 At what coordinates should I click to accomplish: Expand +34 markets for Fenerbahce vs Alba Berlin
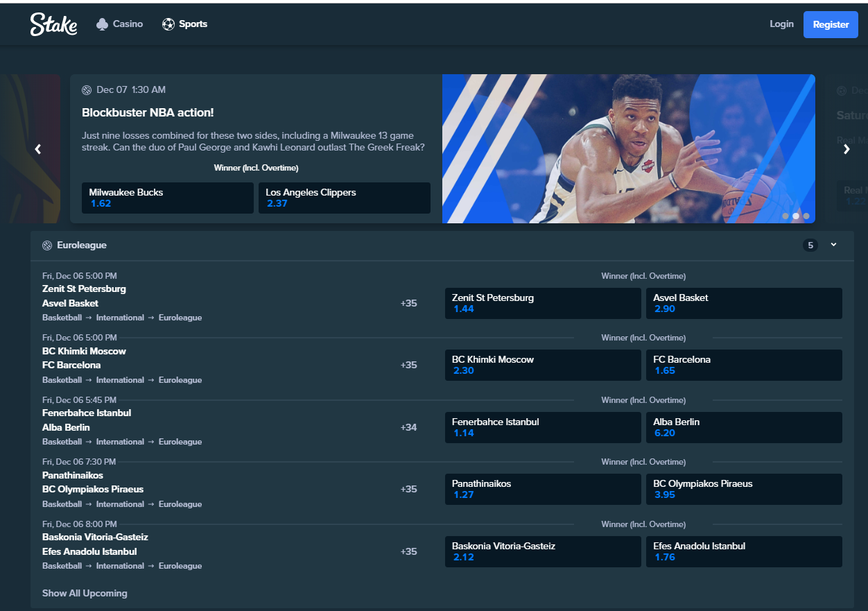pyautogui.click(x=408, y=427)
